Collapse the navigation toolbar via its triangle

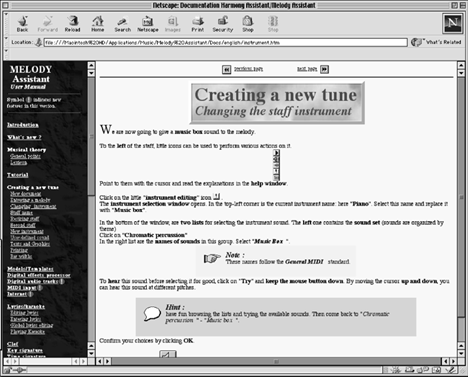[x=6, y=15]
